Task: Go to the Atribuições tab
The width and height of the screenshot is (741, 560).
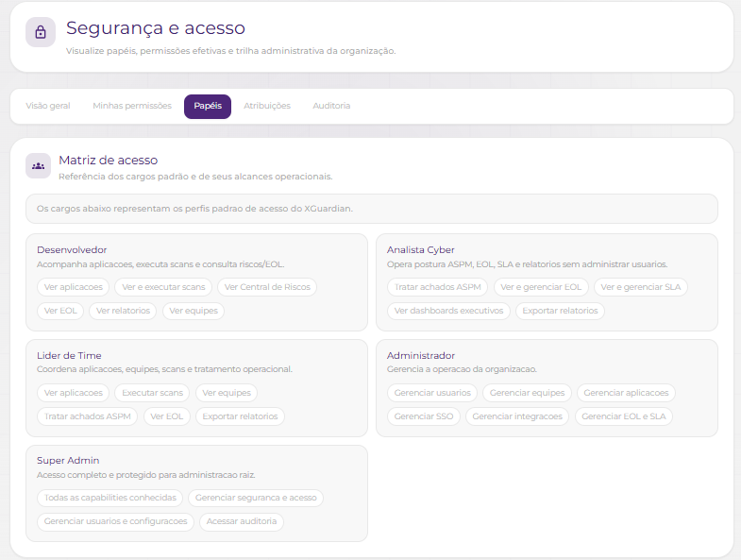Action: click(267, 106)
